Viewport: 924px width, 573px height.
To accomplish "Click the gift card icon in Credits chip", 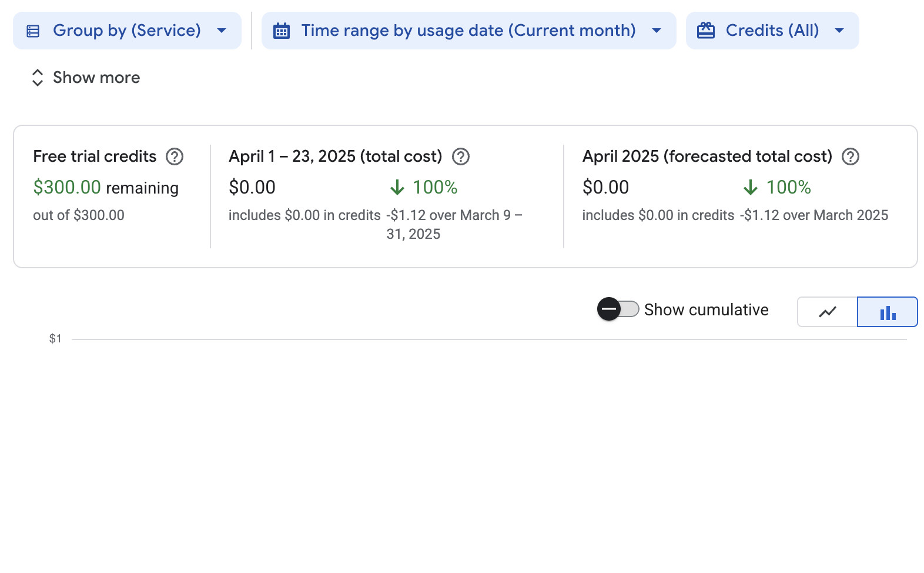I will 705,31.
